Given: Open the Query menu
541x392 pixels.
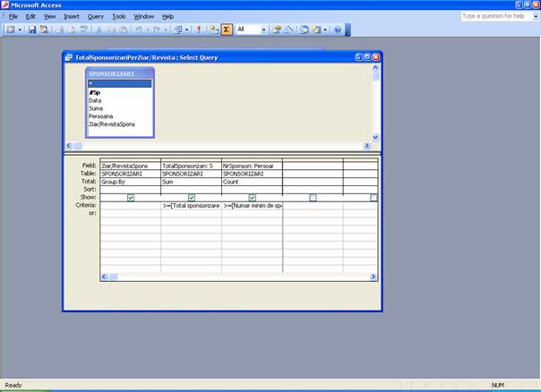Looking at the screenshot, I should tap(95, 16).
